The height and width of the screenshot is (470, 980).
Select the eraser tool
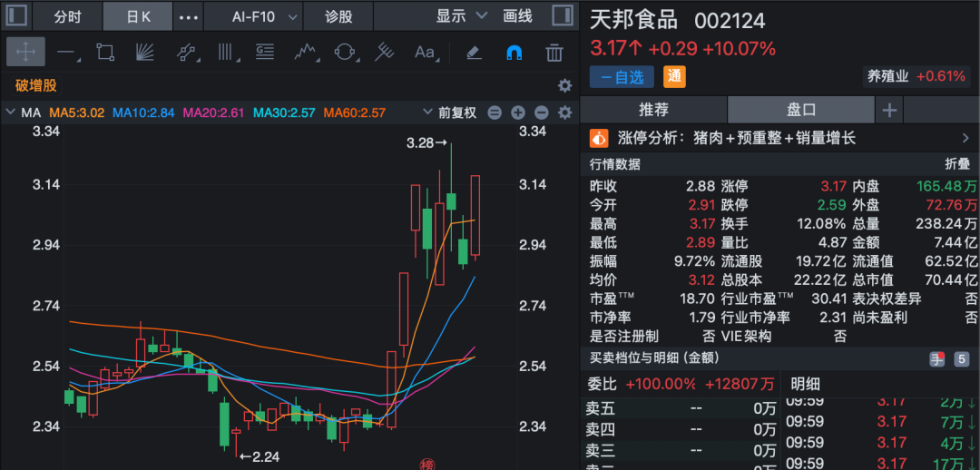473,52
